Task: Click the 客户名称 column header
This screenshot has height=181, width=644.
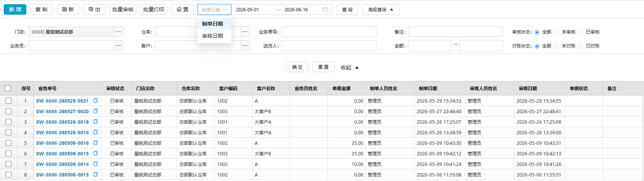Action: (x=271, y=88)
